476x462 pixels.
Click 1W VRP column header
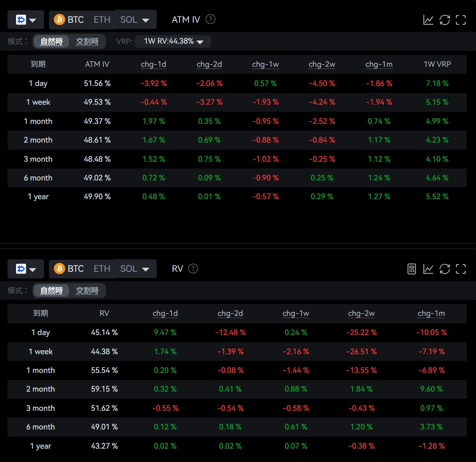coord(437,65)
